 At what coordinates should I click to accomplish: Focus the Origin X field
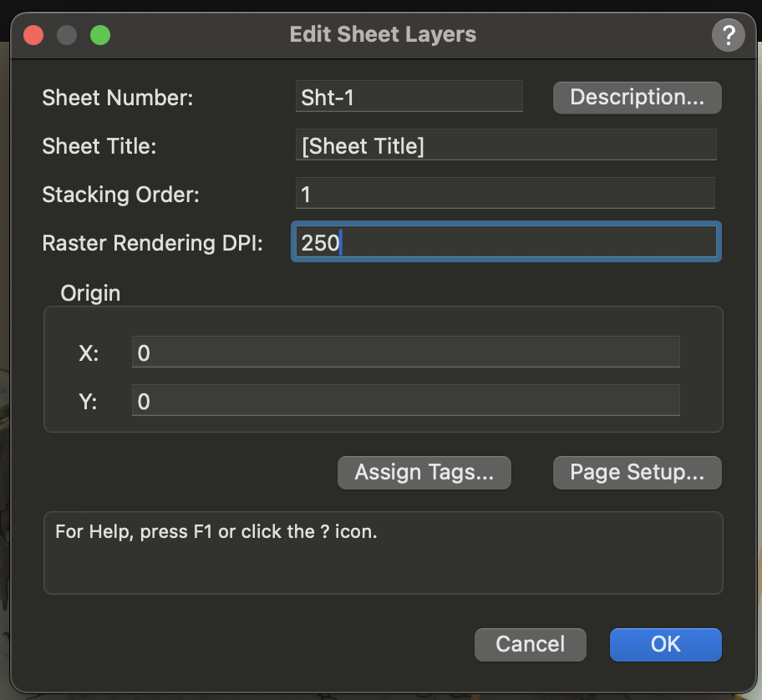pyautogui.click(x=405, y=353)
